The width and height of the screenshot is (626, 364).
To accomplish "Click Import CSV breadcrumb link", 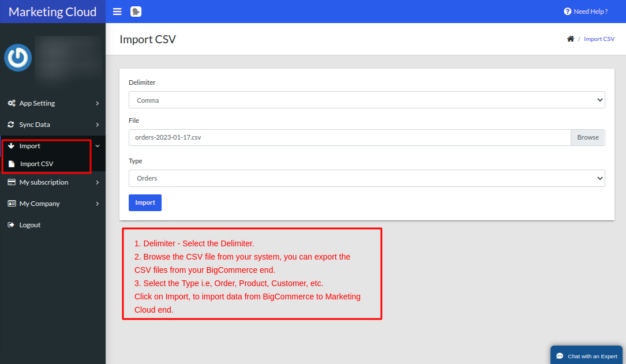I will coord(599,39).
